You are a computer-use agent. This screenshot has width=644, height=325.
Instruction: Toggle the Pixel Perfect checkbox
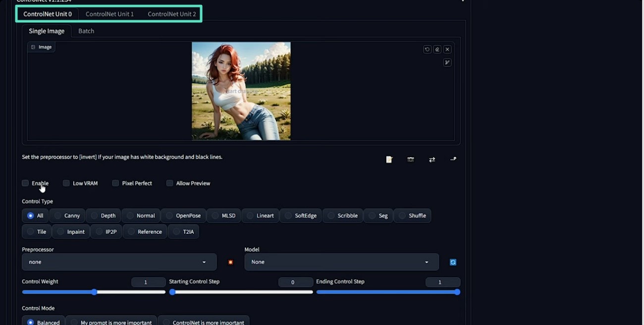click(115, 183)
